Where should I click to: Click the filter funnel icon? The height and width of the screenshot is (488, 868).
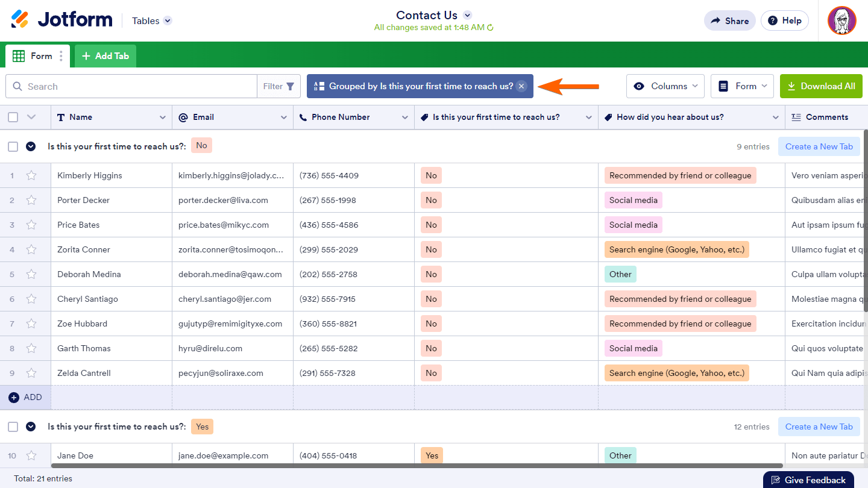(290, 86)
